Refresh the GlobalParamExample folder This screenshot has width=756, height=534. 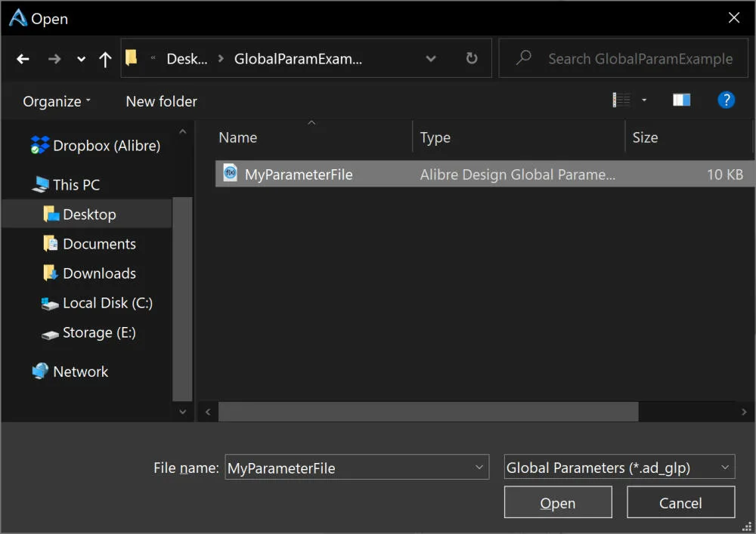click(x=472, y=58)
